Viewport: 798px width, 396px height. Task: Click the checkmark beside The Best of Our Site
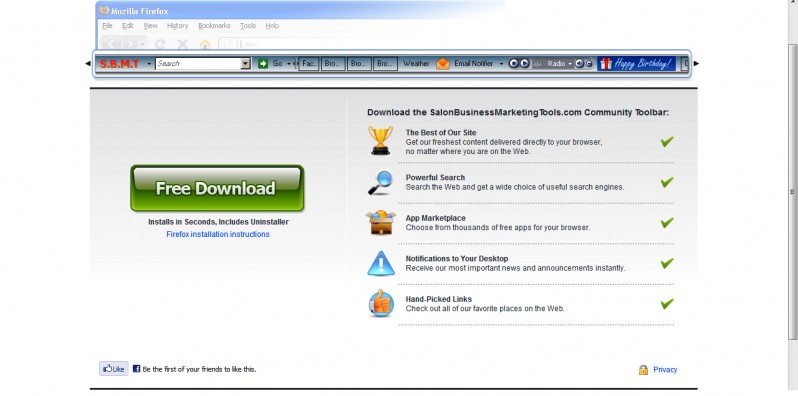[x=667, y=142]
